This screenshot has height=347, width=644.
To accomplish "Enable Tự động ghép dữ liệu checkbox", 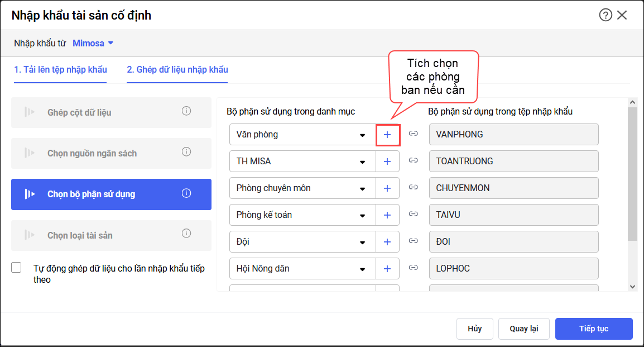I will click(x=17, y=268).
